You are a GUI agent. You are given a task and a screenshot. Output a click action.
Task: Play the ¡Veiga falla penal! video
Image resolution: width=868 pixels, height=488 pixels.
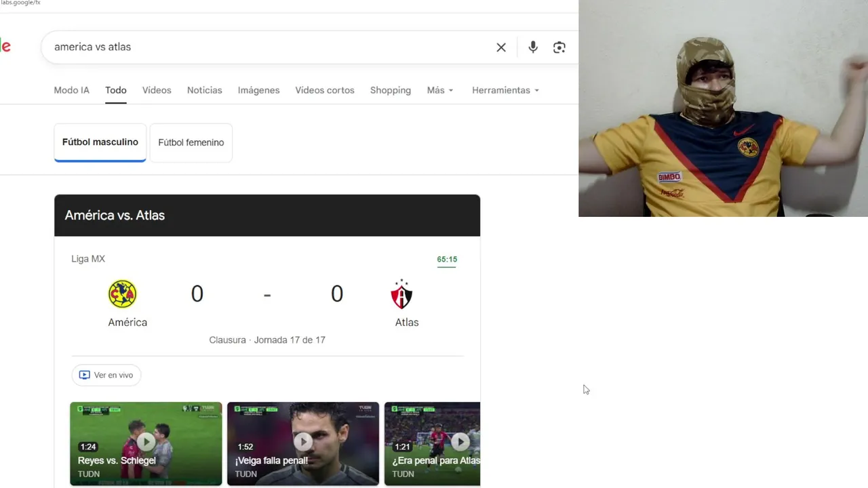(x=303, y=444)
